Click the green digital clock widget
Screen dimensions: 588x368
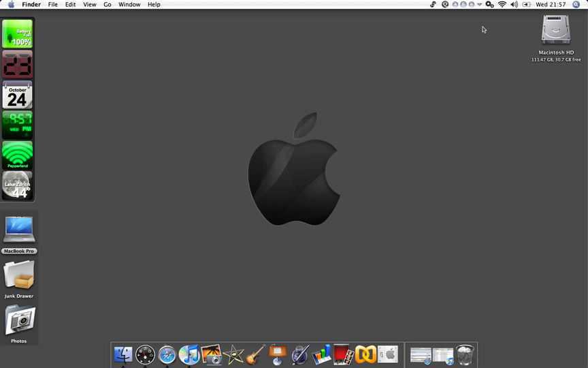tap(17, 125)
